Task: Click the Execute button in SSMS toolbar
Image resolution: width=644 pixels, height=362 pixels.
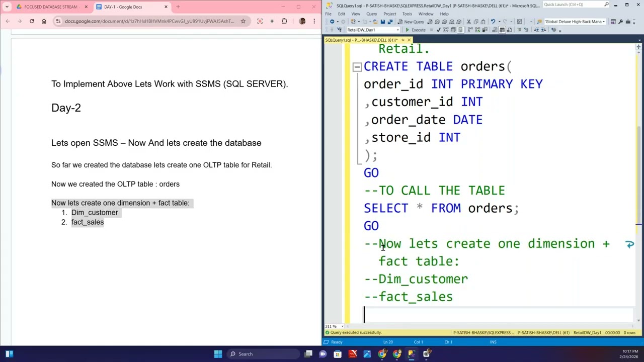Action: [x=416, y=30]
